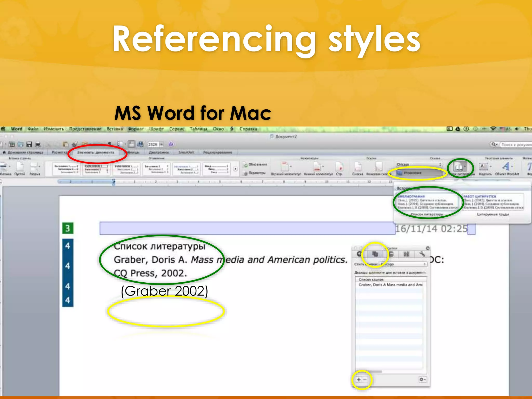Screen dimensions: 532x399
Task: Open the Reference Tools books tab in the toolbox
Action: click(406, 254)
